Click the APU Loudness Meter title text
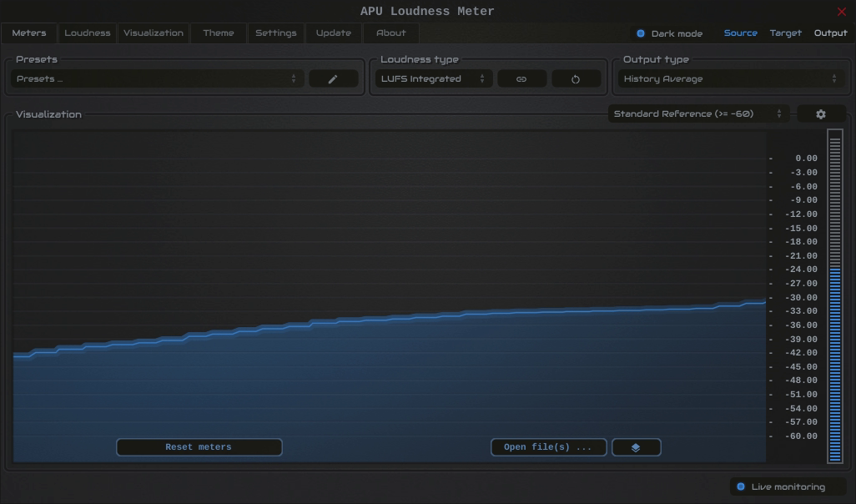Viewport: 856px width, 504px height. tap(427, 12)
